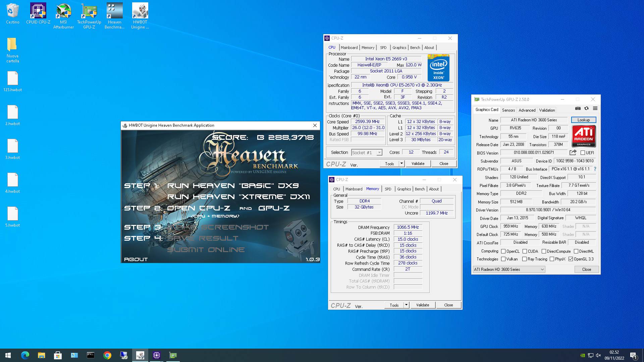Open the Cestino recycle bin icon

(x=12, y=13)
